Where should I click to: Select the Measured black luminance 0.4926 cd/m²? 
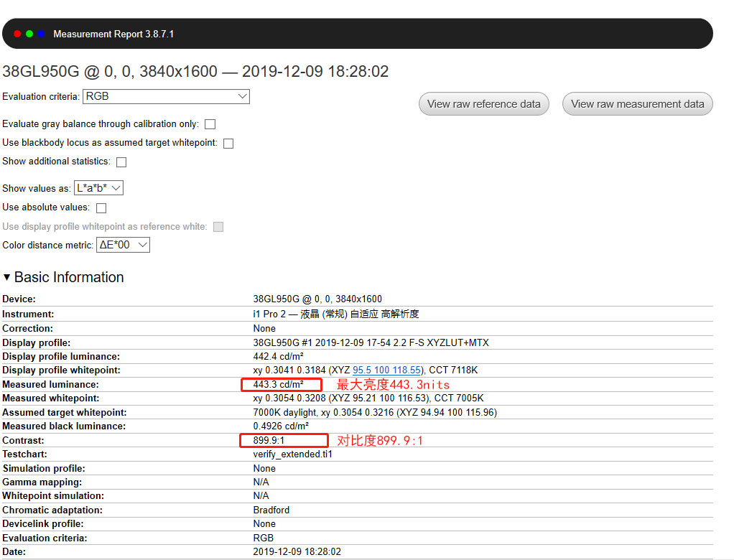click(281, 426)
